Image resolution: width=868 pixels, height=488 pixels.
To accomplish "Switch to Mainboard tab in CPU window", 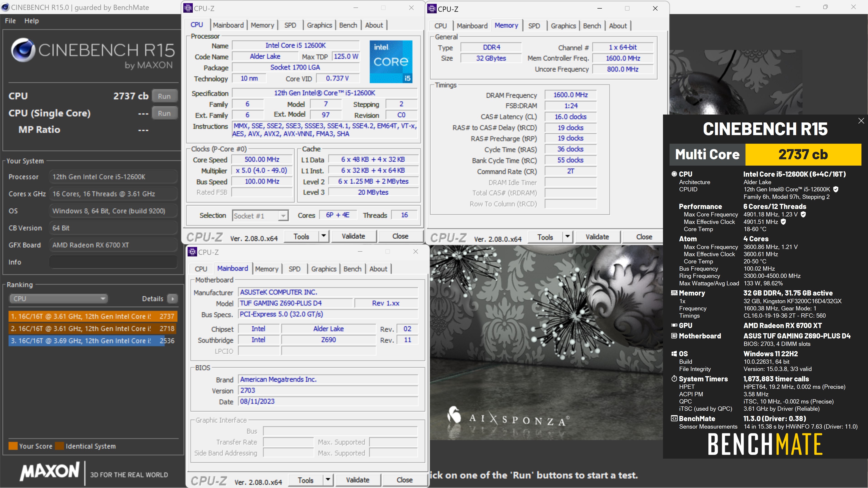I will 228,25.
